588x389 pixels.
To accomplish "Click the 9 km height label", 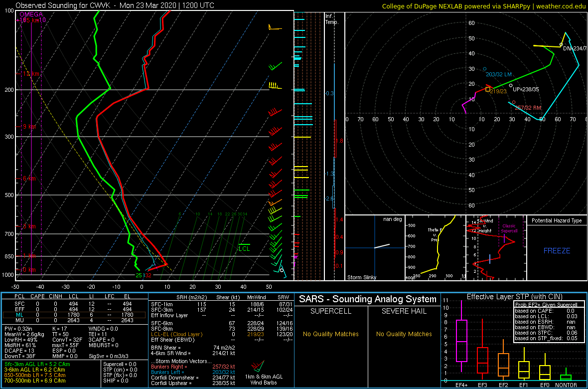I will point(29,127).
